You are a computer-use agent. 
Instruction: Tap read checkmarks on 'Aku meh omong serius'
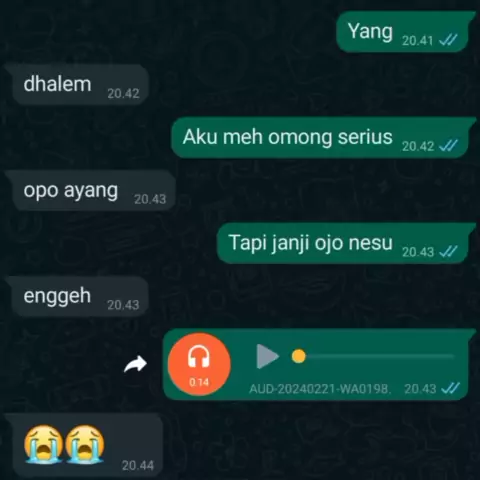[448, 146]
